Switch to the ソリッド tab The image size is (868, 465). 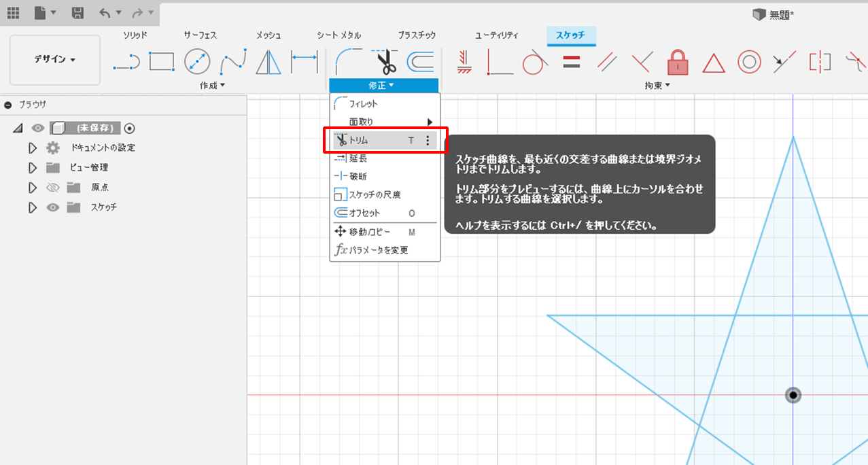135,35
